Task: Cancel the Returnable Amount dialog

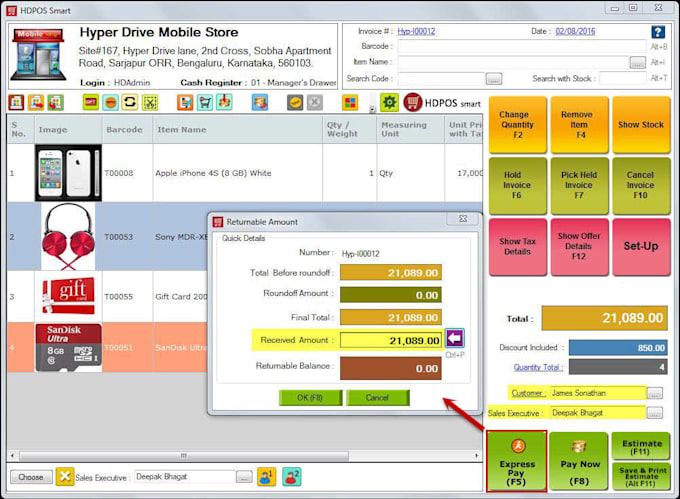Action: 377,398
